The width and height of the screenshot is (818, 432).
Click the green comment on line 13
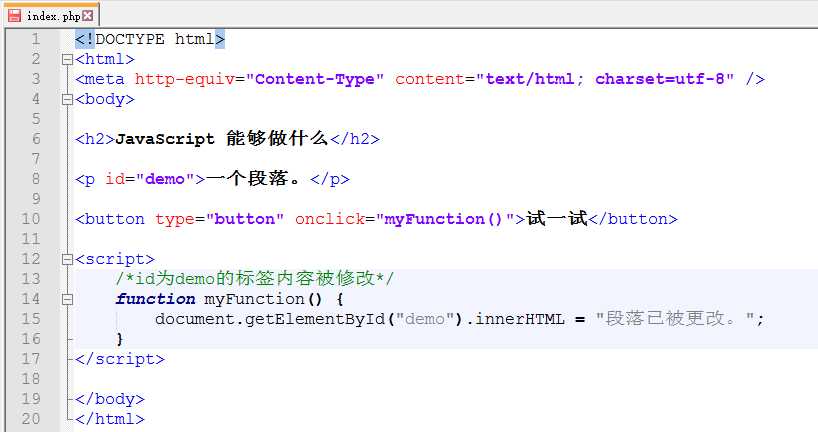pos(255,279)
